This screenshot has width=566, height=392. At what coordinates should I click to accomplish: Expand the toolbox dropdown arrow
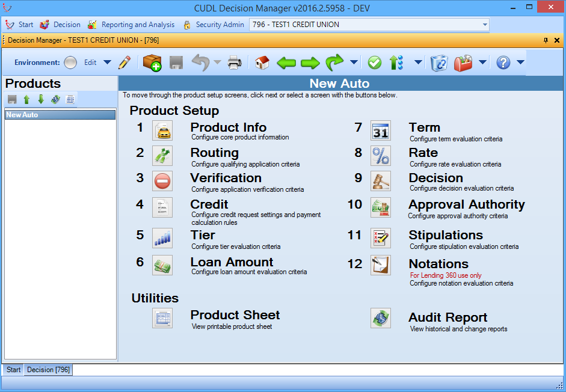pos(482,63)
